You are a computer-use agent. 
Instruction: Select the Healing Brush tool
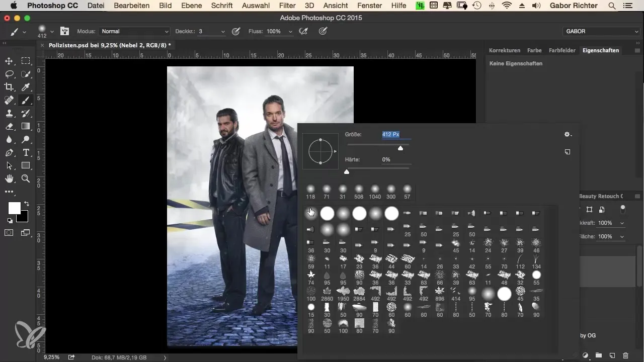[x=9, y=101]
